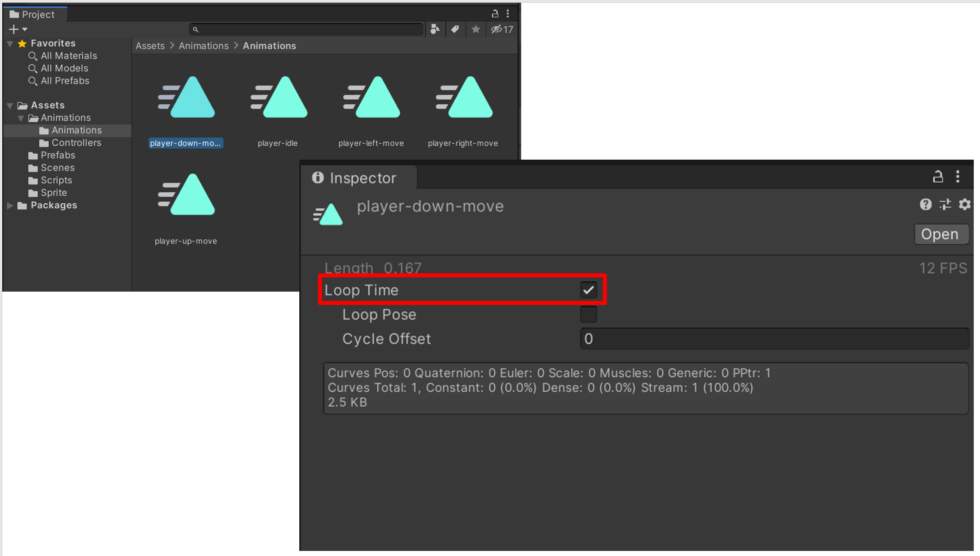
Task: Open the Inspector settings gear icon
Action: point(964,204)
